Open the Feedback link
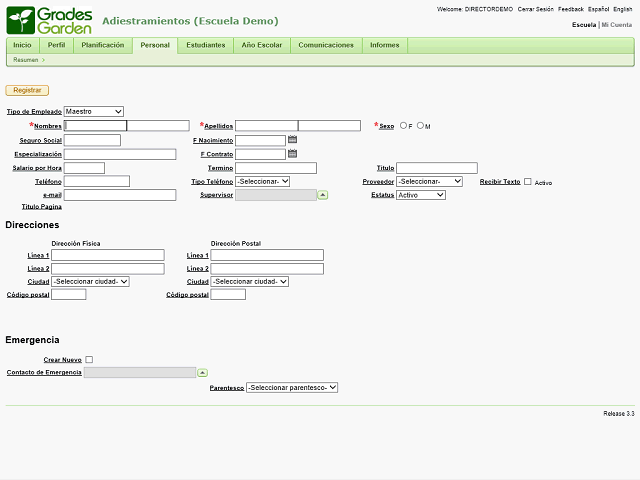 pyautogui.click(x=571, y=9)
